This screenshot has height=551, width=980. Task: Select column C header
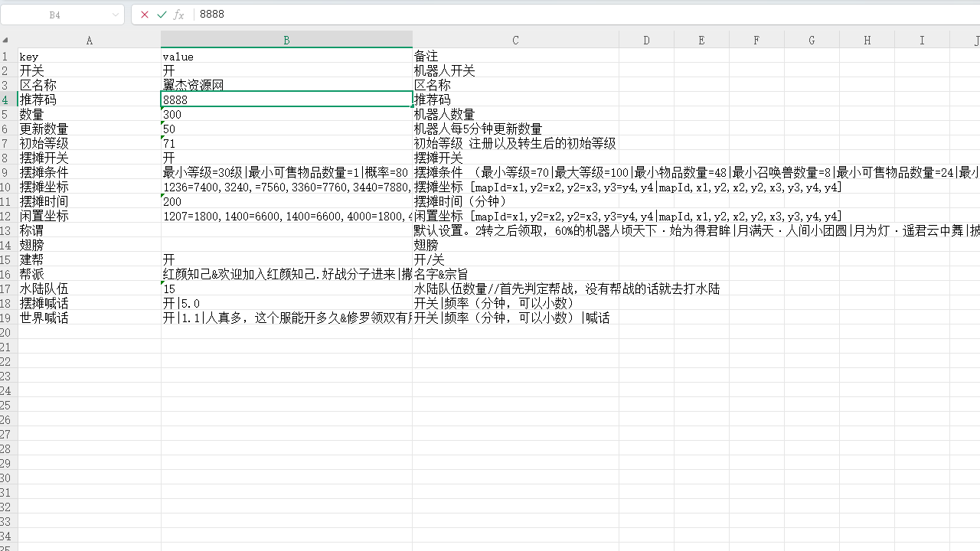(x=515, y=41)
